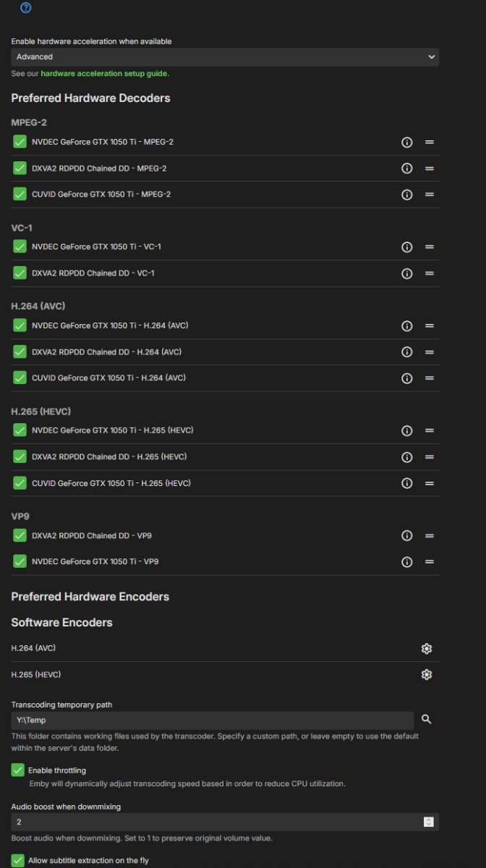The height and width of the screenshot is (868, 486).
Task: Grab the reorder handle next to DXVA2 MPEG-2 decoder
Action: pos(430,168)
